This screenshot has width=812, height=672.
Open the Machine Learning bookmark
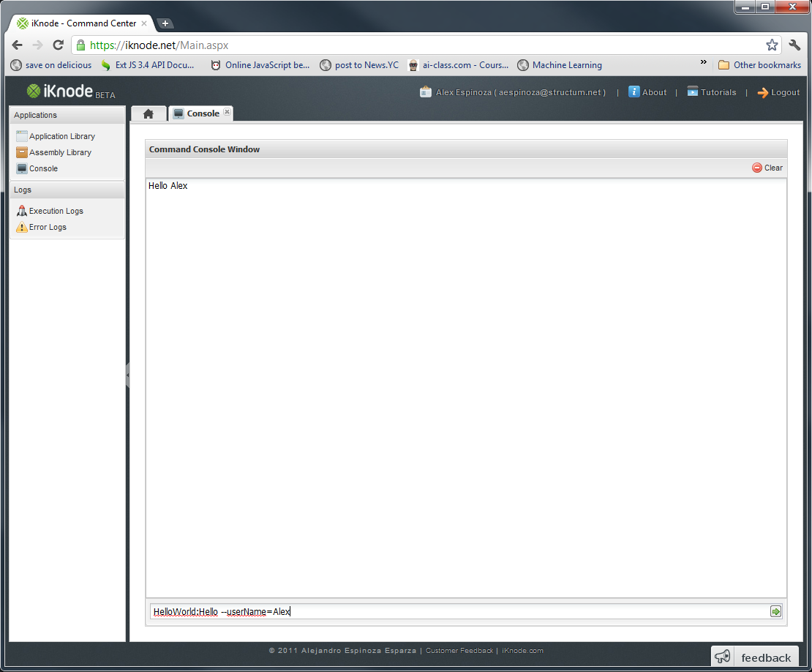point(560,64)
